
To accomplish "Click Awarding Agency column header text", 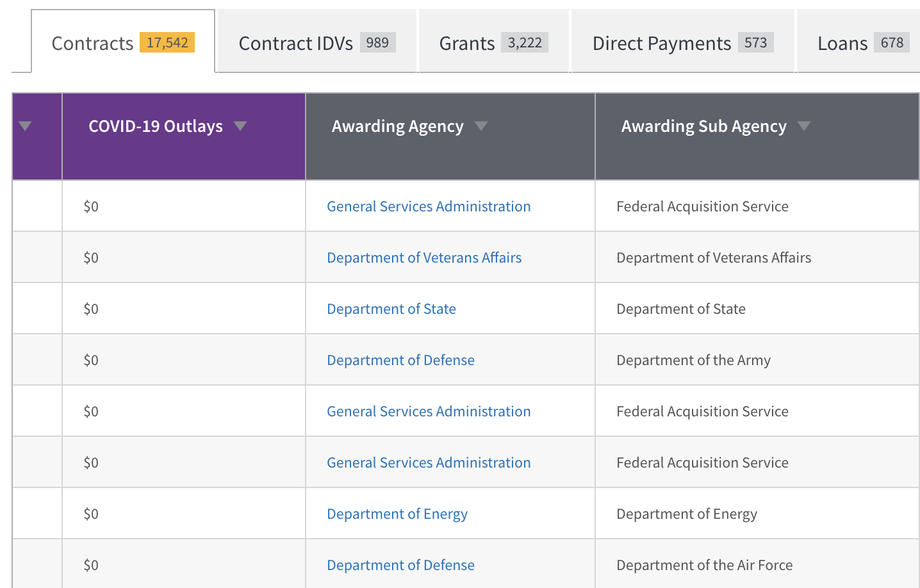I will 397,126.
